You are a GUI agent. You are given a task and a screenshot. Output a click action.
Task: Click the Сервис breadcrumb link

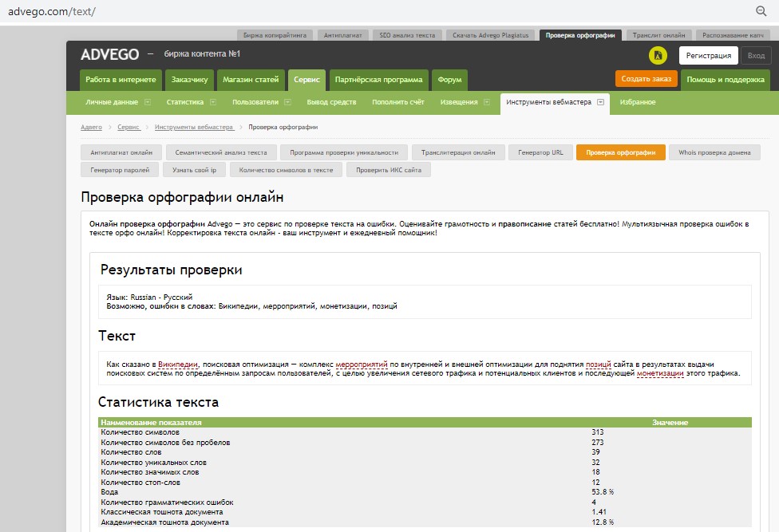click(x=129, y=127)
